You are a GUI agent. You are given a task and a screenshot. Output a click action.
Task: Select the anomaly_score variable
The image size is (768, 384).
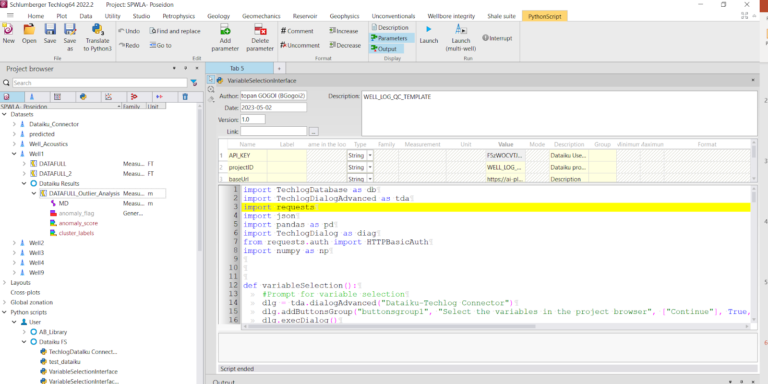click(78, 223)
